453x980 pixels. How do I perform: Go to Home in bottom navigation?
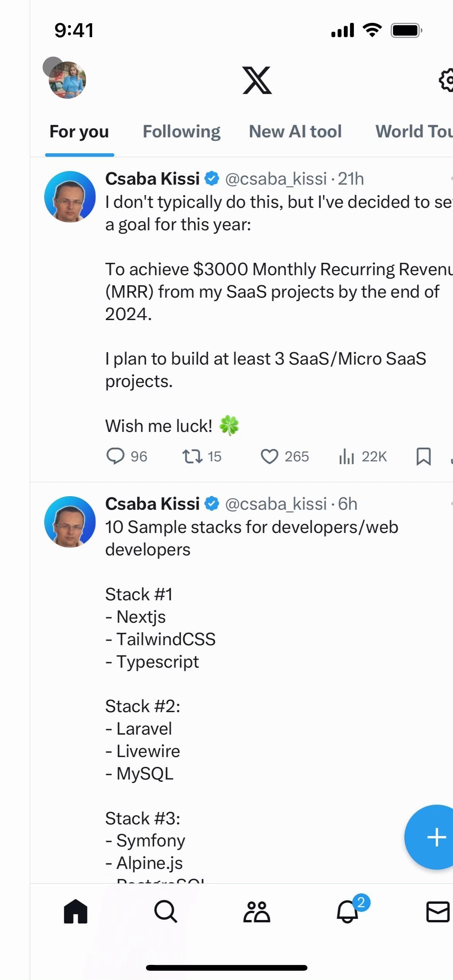tap(75, 911)
